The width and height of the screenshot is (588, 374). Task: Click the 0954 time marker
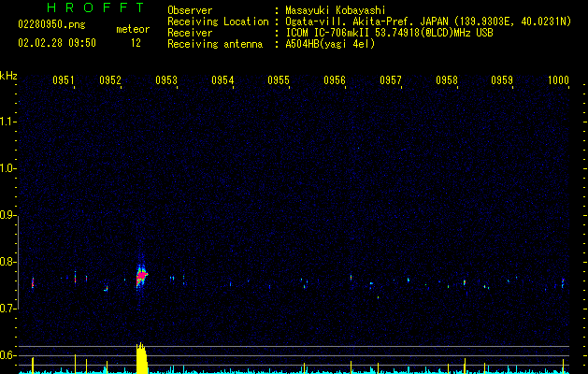tap(222, 80)
